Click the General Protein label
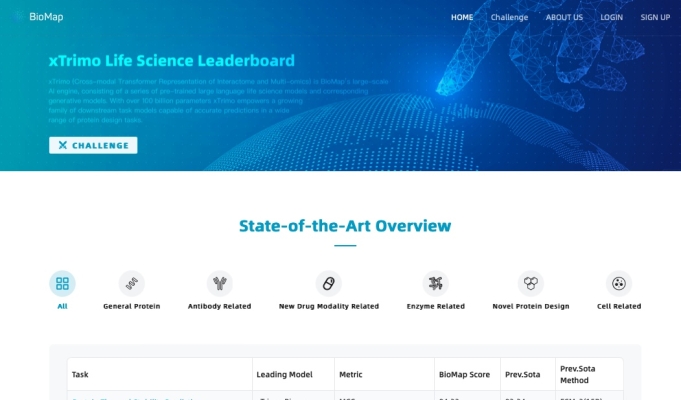The width and height of the screenshot is (681, 400). click(132, 306)
